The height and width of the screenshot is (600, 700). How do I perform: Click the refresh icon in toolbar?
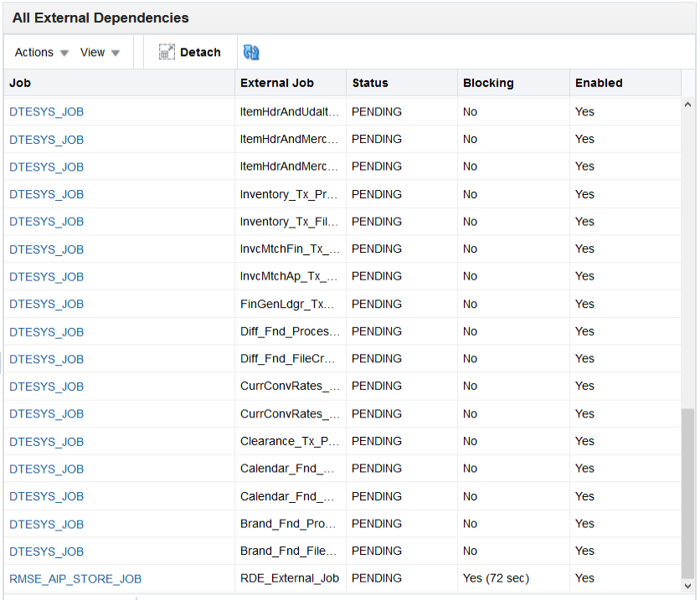click(x=251, y=52)
